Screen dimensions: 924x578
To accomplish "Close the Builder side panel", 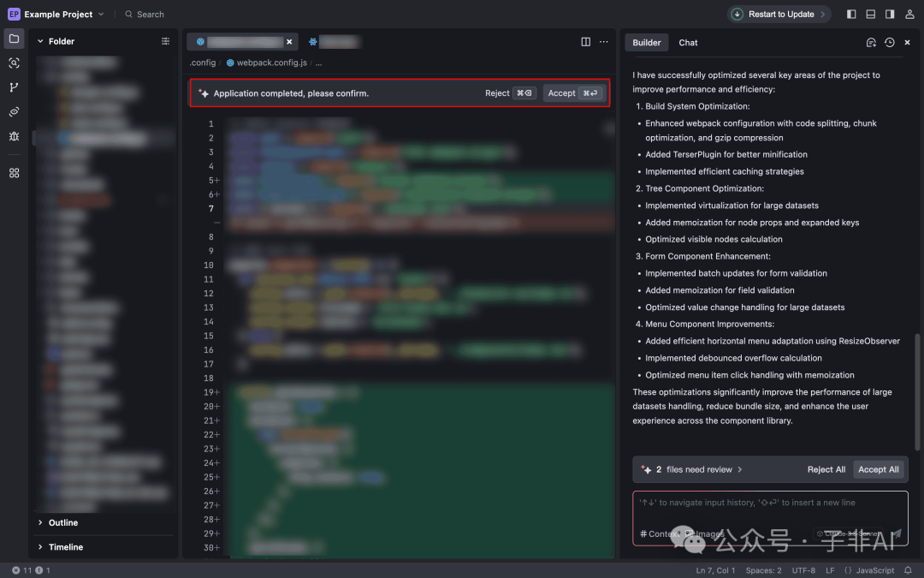I will (908, 43).
